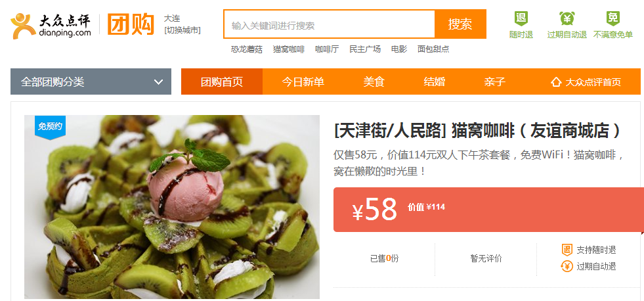Click the 过期自动退 alarm clock icon

coord(567,18)
